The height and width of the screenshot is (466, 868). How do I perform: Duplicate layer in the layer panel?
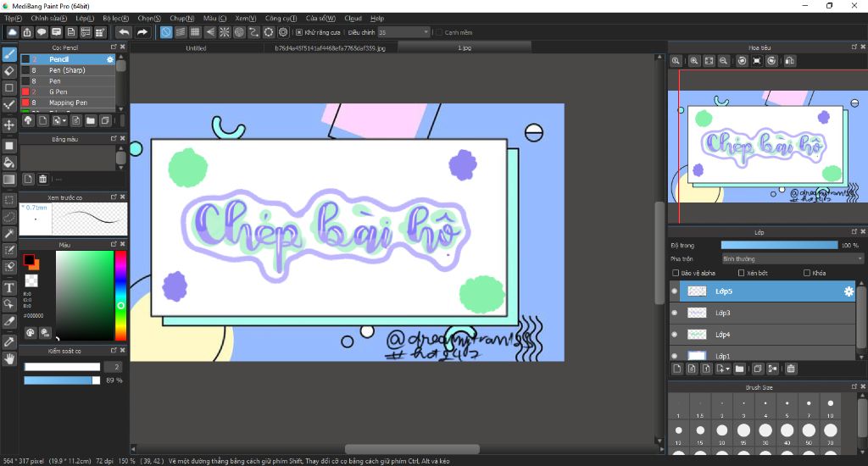click(758, 369)
